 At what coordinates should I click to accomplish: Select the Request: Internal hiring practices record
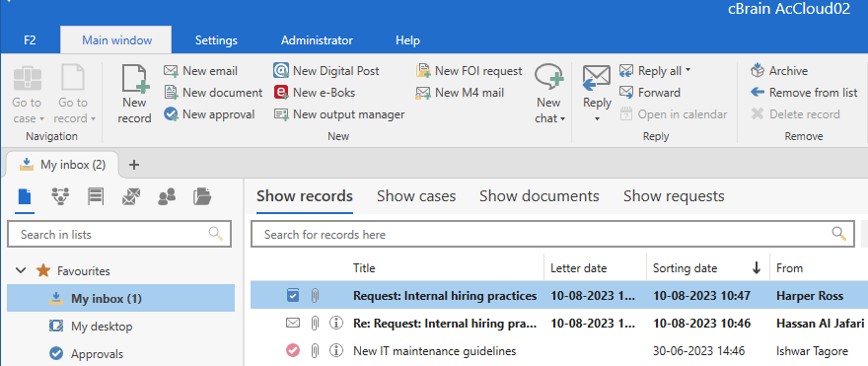point(559,296)
